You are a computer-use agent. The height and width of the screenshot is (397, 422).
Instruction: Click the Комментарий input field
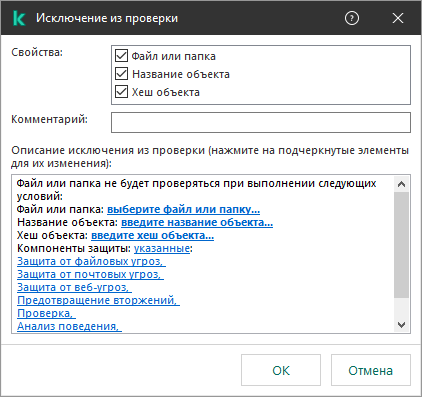point(261,122)
